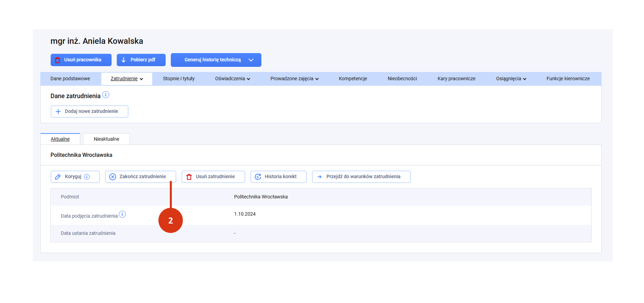
Task: Click the name mgr inż. Aniela Kowalska
Action: pos(97,41)
